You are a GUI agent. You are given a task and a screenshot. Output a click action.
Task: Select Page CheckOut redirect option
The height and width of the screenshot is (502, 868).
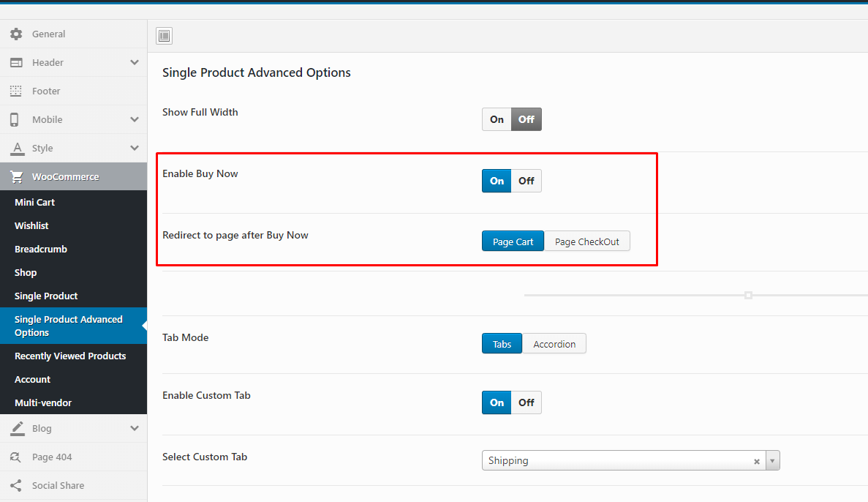tap(586, 241)
